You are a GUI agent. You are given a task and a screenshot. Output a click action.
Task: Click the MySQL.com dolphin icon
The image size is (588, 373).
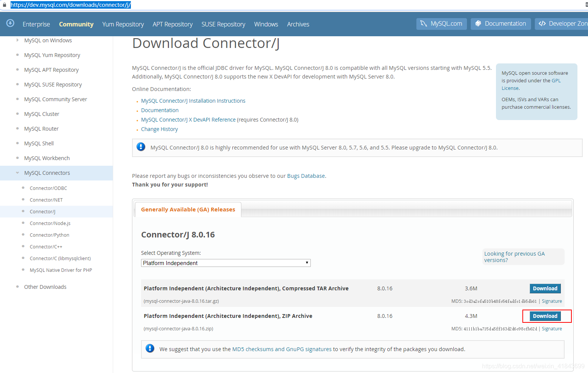coord(424,23)
